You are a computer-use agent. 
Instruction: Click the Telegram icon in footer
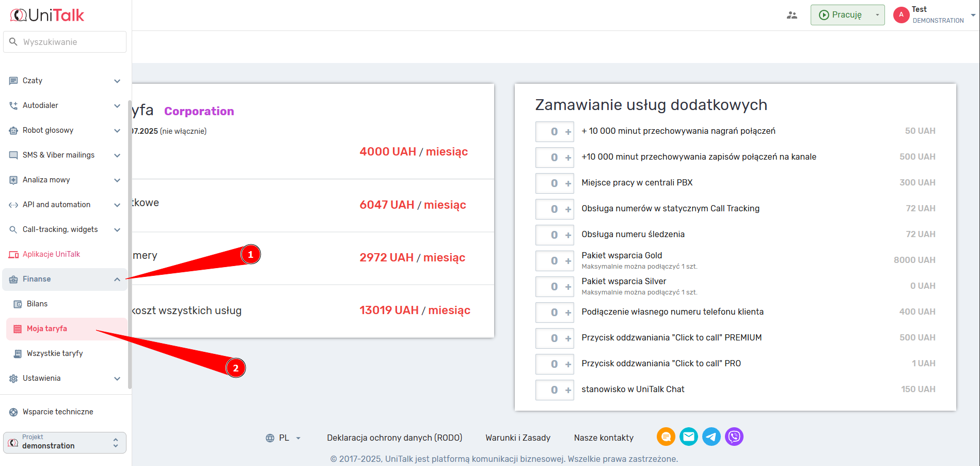[x=711, y=437]
